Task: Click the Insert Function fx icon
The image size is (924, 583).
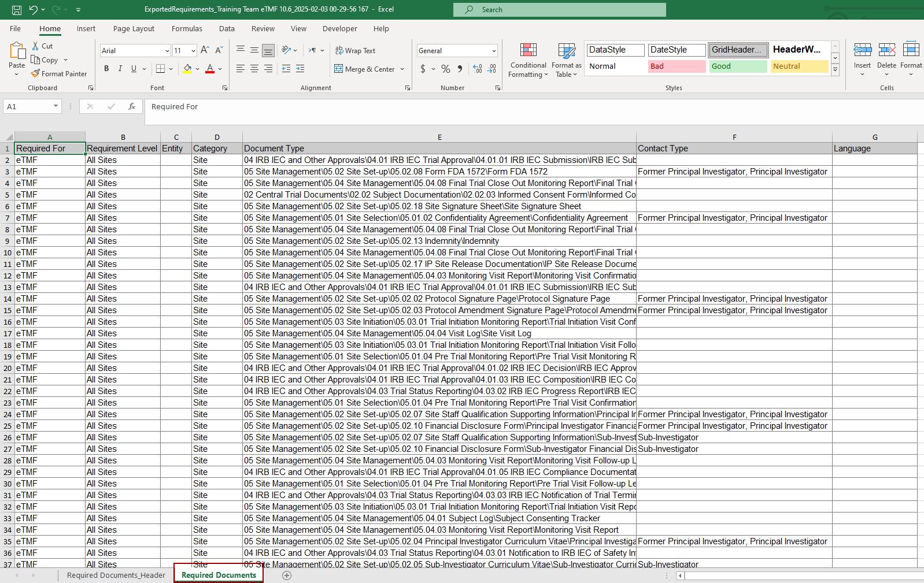Action: click(132, 106)
